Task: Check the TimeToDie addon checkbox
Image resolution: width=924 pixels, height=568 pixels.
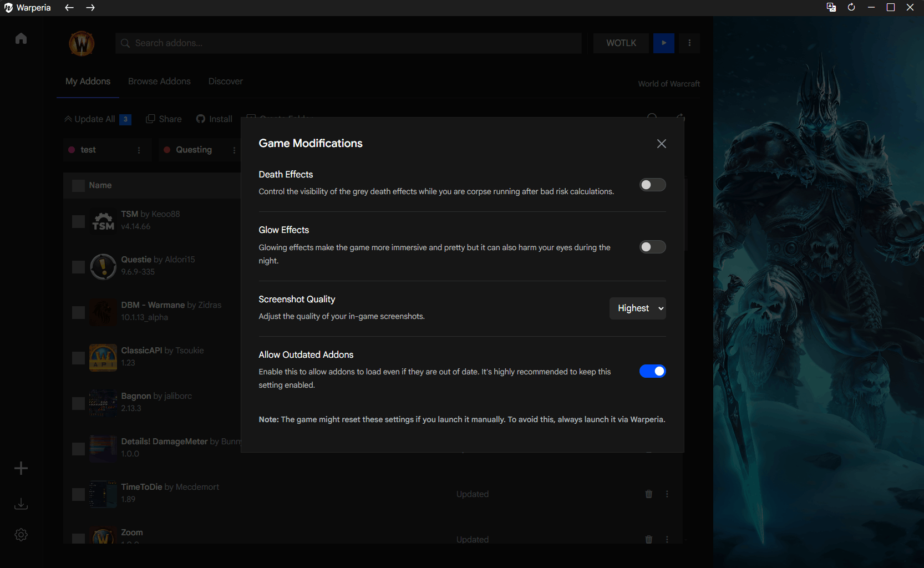Action: click(78, 495)
